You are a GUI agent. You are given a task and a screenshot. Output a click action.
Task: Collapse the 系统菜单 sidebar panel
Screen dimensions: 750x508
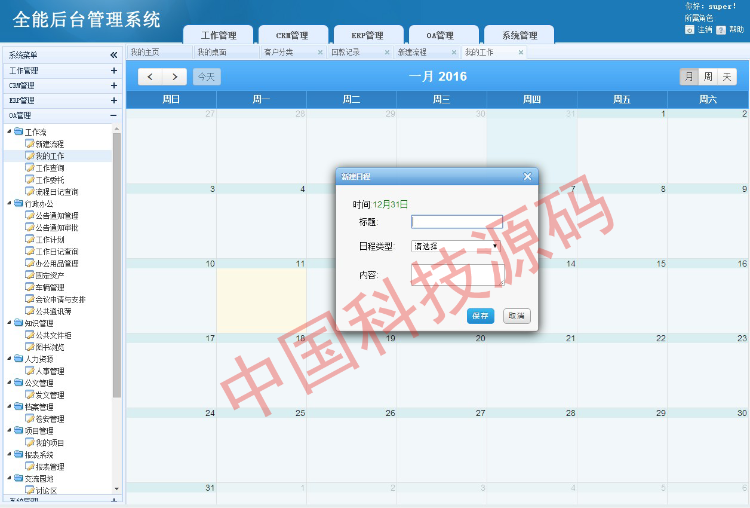point(113,55)
